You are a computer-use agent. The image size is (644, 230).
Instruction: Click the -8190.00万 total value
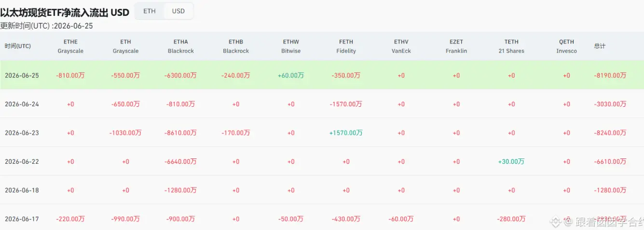pyautogui.click(x=610, y=75)
